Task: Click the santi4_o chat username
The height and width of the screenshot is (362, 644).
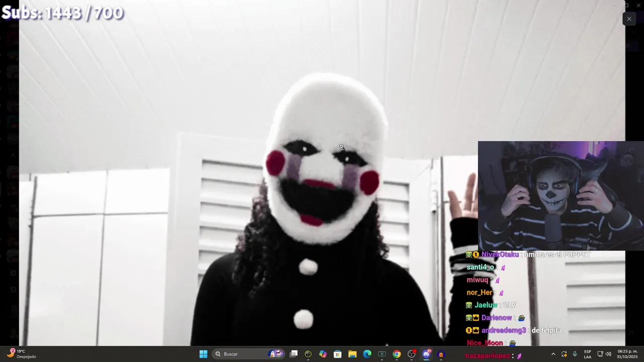Action: click(x=480, y=267)
